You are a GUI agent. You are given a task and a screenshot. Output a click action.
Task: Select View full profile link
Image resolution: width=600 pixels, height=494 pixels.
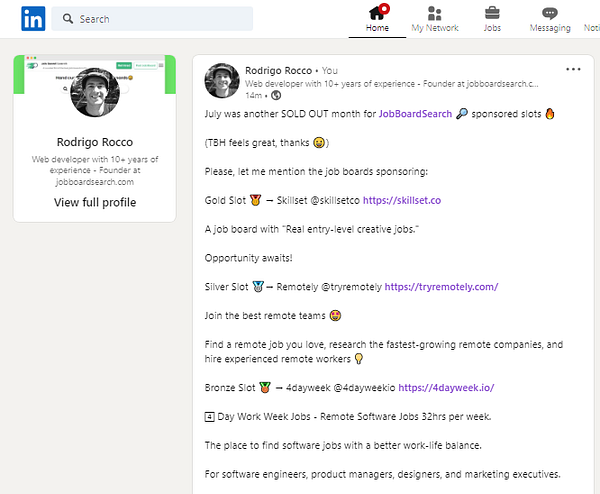95,202
